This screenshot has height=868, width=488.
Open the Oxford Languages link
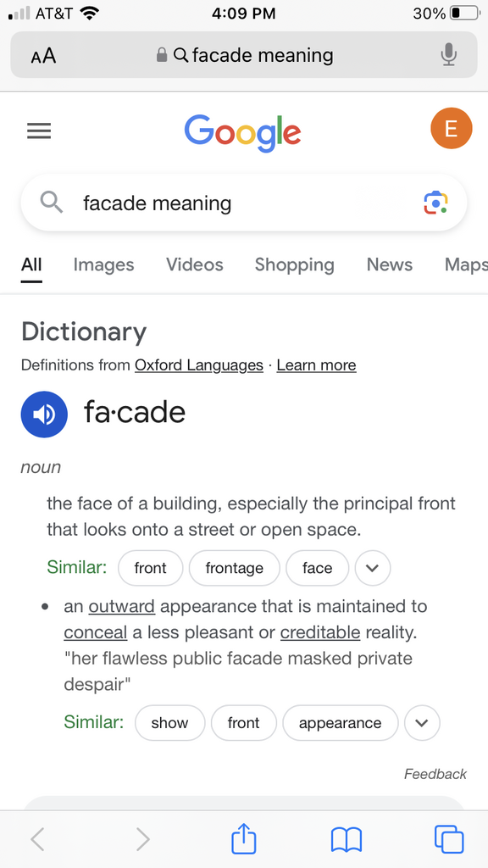[x=199, y=365]
